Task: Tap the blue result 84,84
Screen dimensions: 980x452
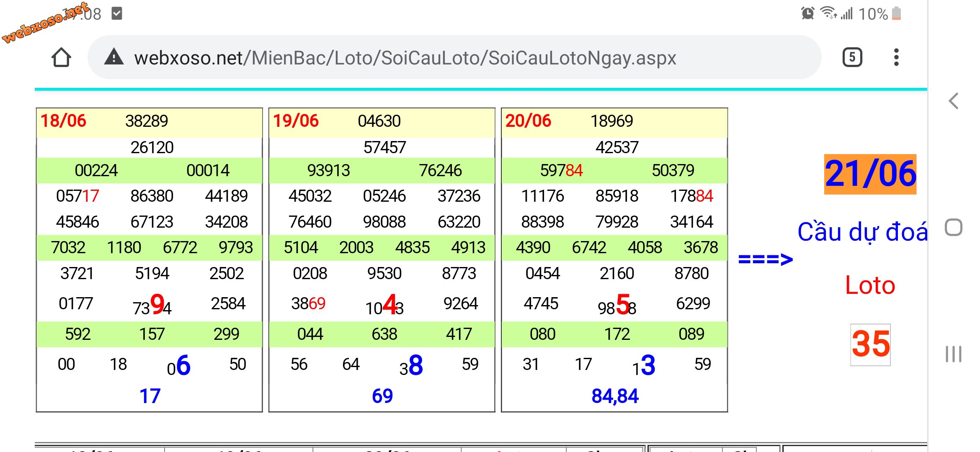Action: pos(615,396)
